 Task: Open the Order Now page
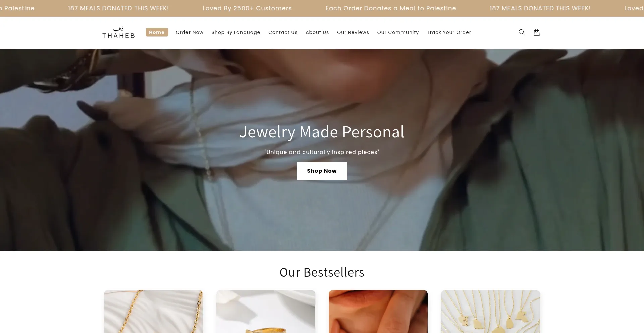pyautogui.click(x=190, y=32)
